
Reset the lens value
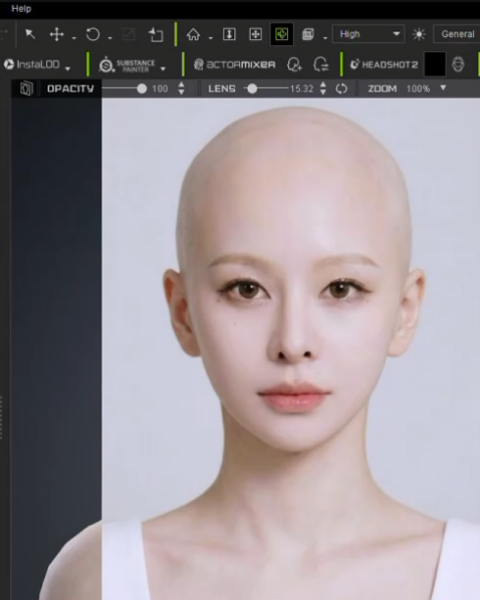341,89
